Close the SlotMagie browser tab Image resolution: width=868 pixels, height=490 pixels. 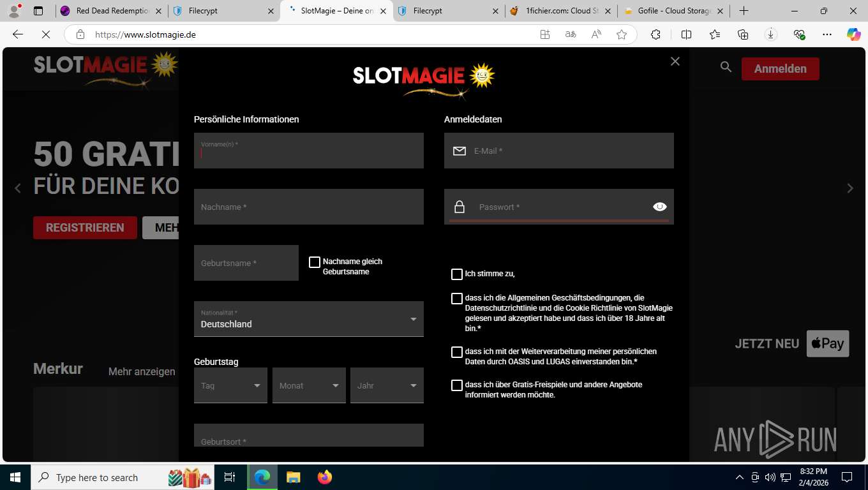pos(383,11)
